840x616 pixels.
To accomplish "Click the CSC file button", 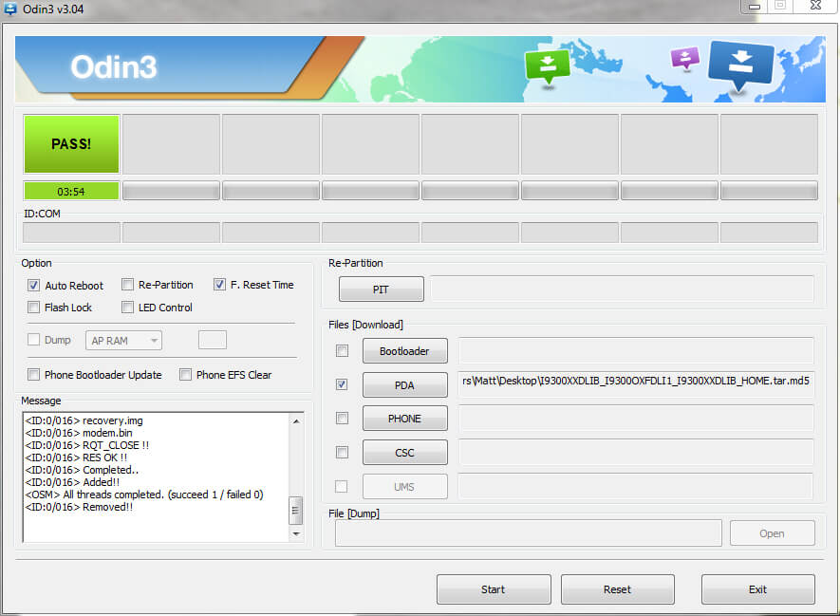I will tap(405, 453).
